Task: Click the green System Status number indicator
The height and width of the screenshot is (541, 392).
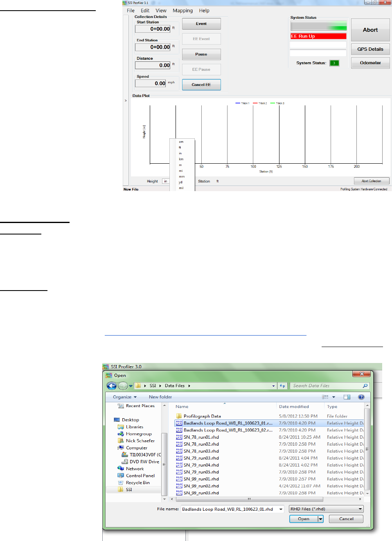Action: pyautogui.click(x=334, y=63)
